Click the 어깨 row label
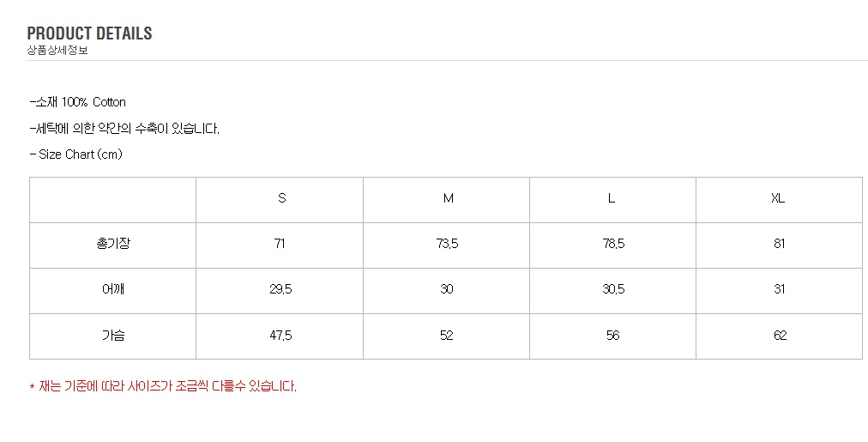The width and height of the screenshot is (868, 442). (113, 289)
